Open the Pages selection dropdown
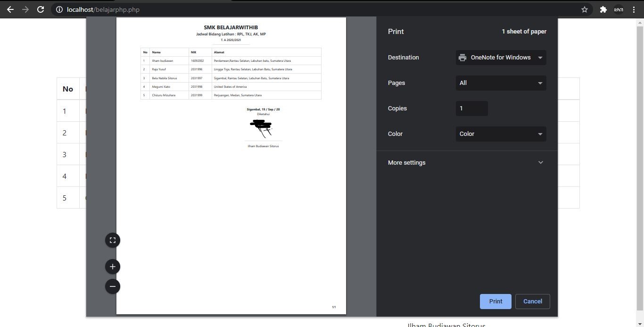 (501, 83)
